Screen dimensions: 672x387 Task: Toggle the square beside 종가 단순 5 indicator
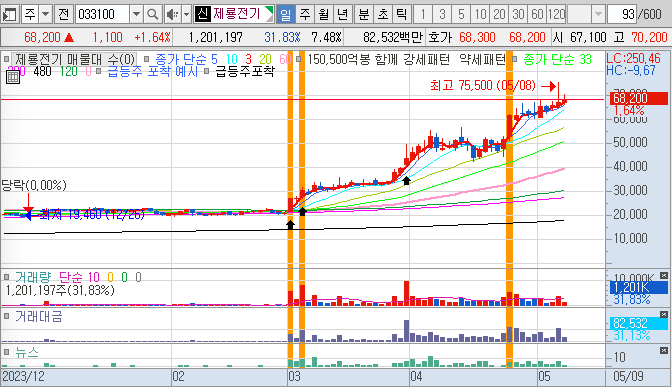[147, 59]
